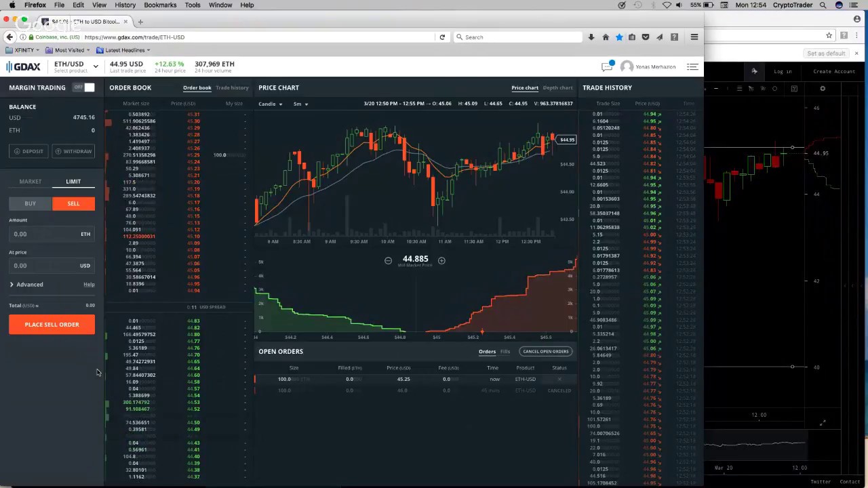868x488 pixels.
Task: Open Firefox Bookmarks menu
Action: (x=160, y=5)
